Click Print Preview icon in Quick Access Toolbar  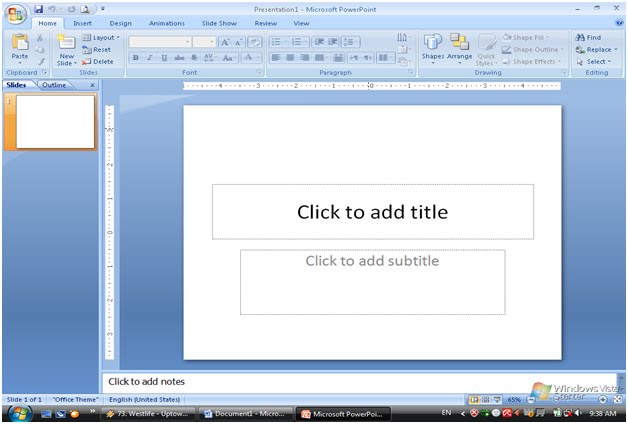(85, 9)
